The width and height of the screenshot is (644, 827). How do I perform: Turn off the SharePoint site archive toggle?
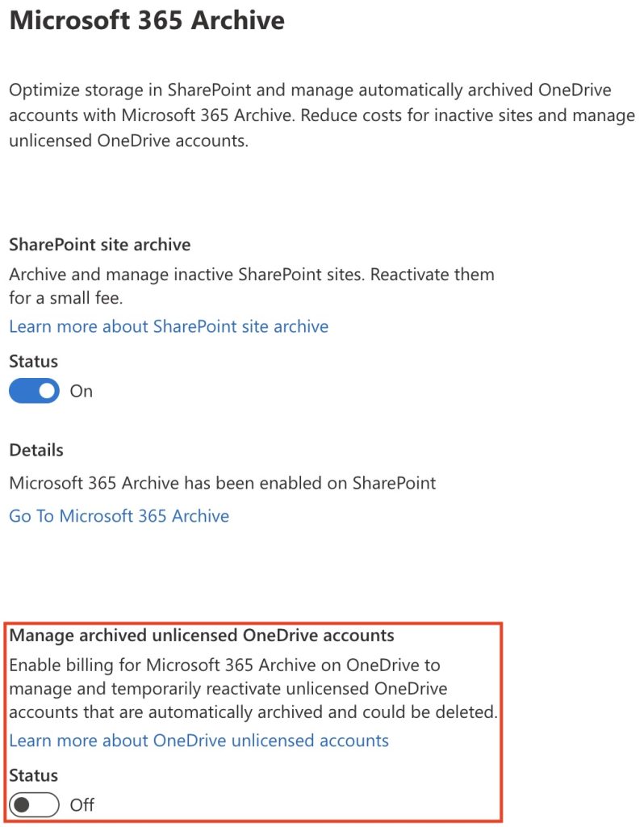(34, 391)
